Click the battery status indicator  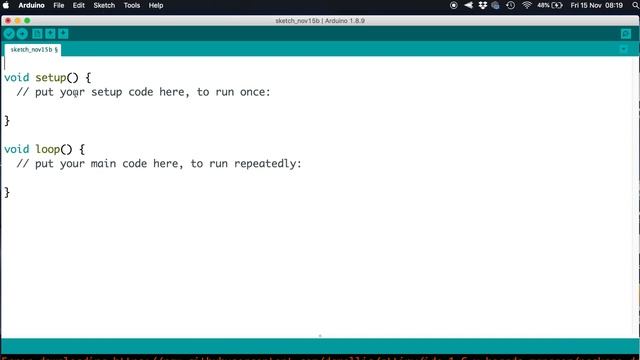coord(550,5)
